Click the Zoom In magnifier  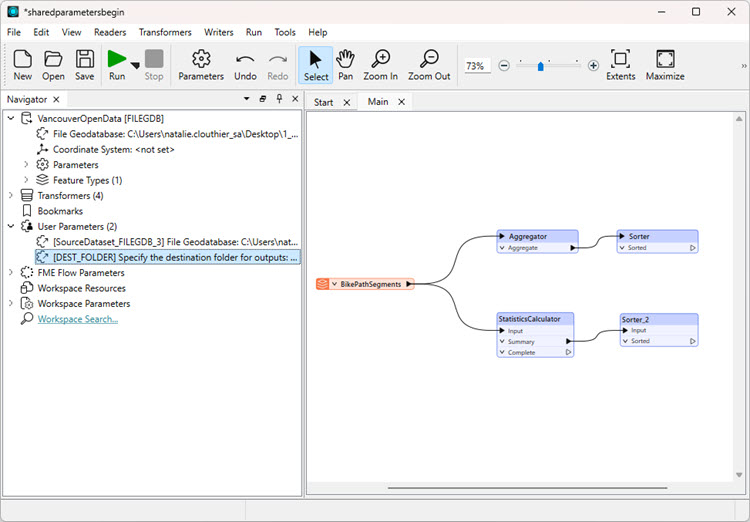(381, 65)
